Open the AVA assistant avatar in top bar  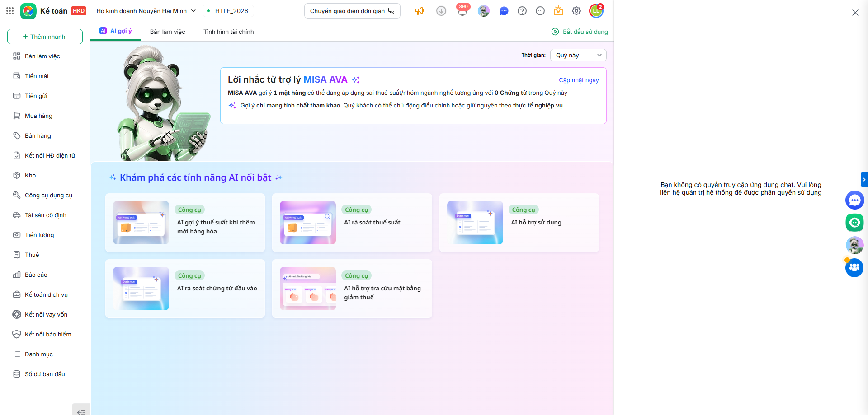click(x=484, y=11)
